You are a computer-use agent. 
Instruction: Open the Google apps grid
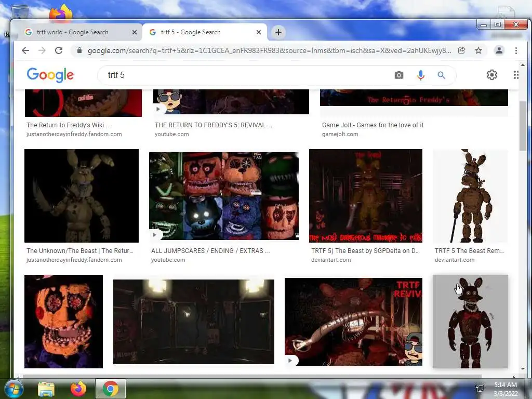516,75
